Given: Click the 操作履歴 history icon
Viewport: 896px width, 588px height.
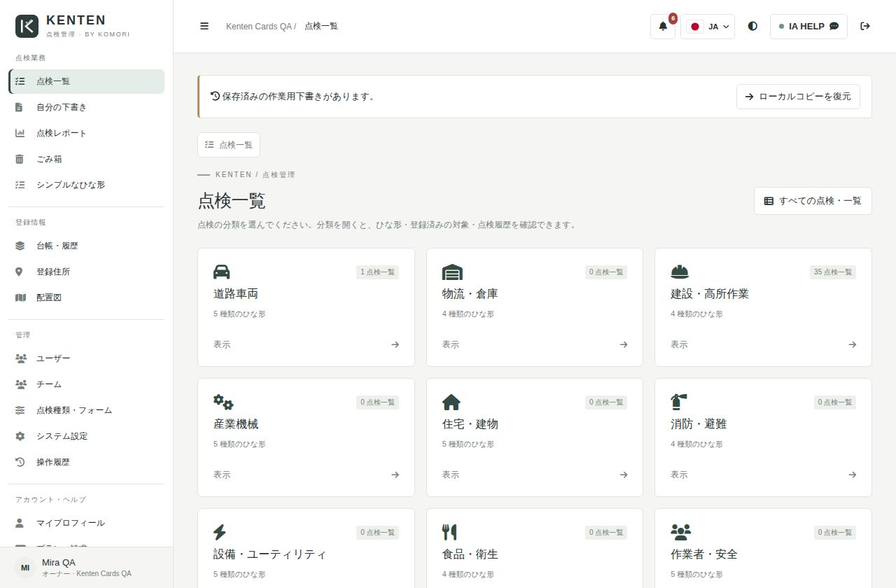Looking at the screenshot, I should [x=20, y=462].
